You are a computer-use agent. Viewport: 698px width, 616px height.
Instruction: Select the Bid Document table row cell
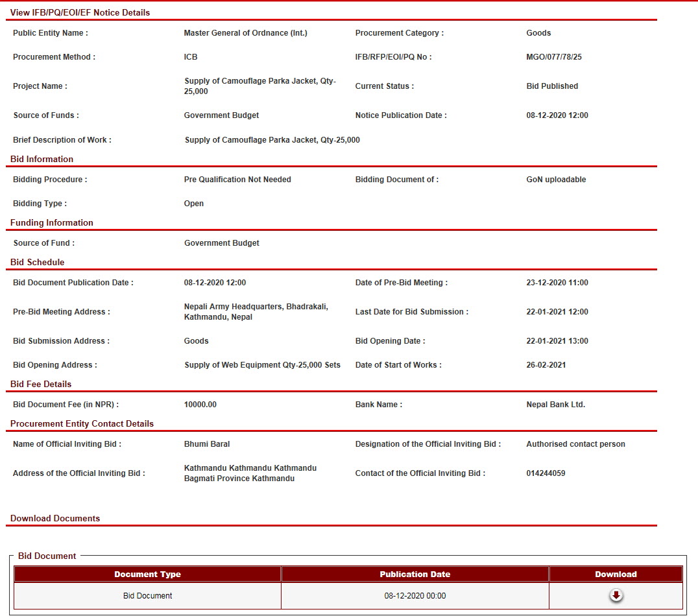click(x=147, y=596)
